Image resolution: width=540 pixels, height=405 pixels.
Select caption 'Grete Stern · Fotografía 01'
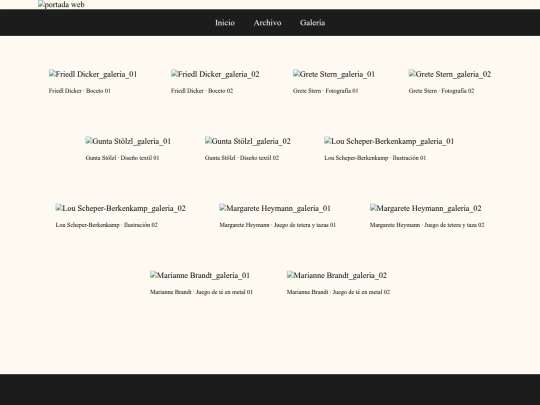point(325,91)
